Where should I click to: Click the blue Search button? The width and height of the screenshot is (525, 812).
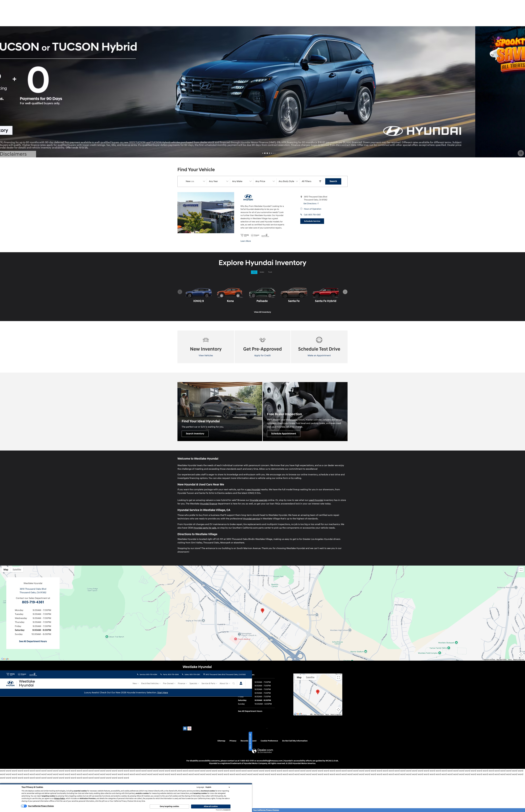click(333, 181)
